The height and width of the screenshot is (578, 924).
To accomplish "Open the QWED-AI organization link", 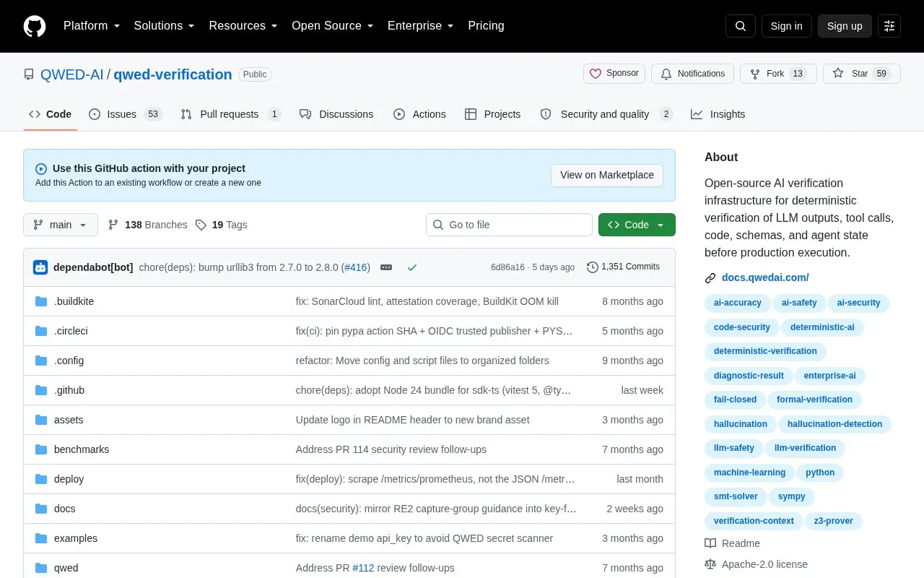I will coord(72,74).
